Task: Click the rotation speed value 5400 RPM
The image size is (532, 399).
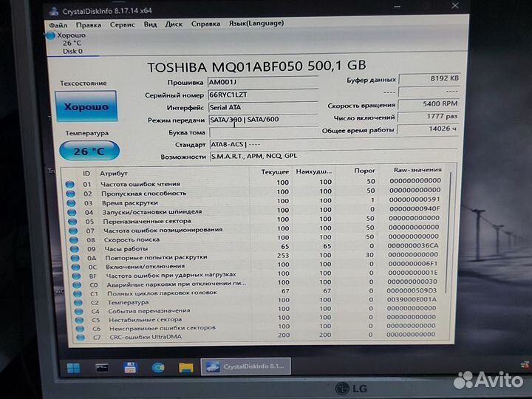Action: click(x=428, y=104)
